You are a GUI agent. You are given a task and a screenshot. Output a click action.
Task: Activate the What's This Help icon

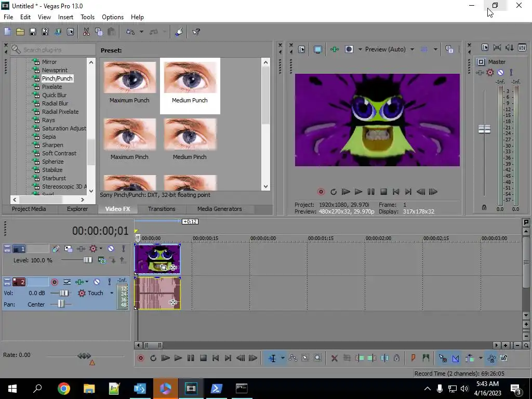(x=196, y=32)
